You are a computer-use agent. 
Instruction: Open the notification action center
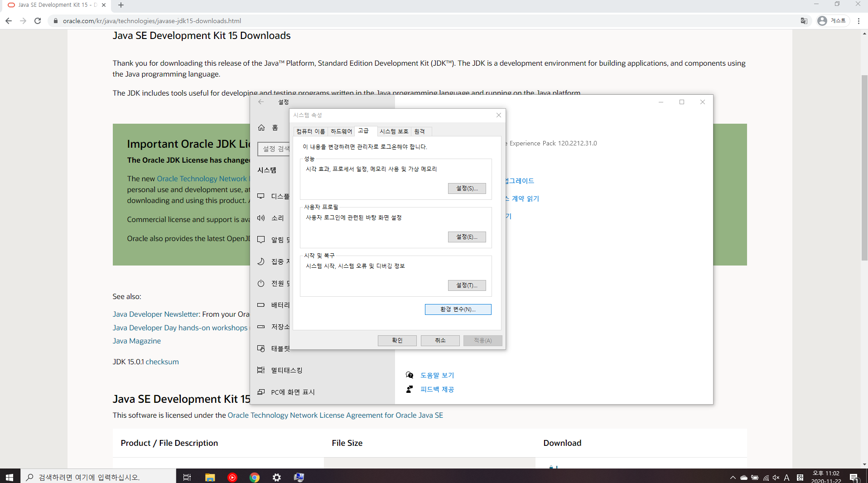click(x=854, y=478)
